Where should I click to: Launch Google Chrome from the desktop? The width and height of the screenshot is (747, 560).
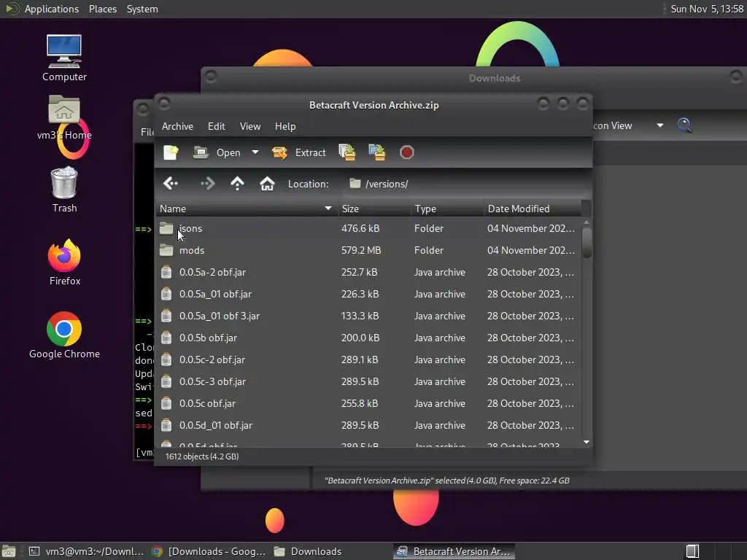[64, 335]
